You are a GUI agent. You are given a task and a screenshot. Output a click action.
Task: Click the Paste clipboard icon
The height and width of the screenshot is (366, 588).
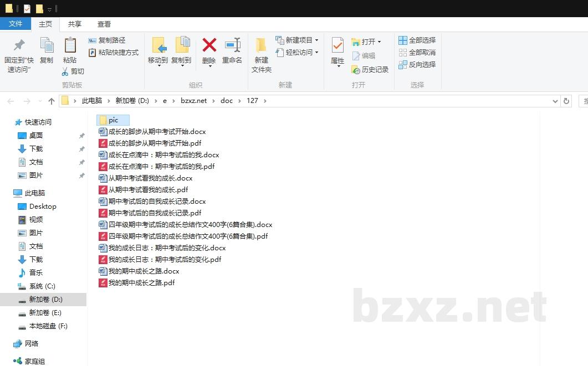tap(70, 45)
